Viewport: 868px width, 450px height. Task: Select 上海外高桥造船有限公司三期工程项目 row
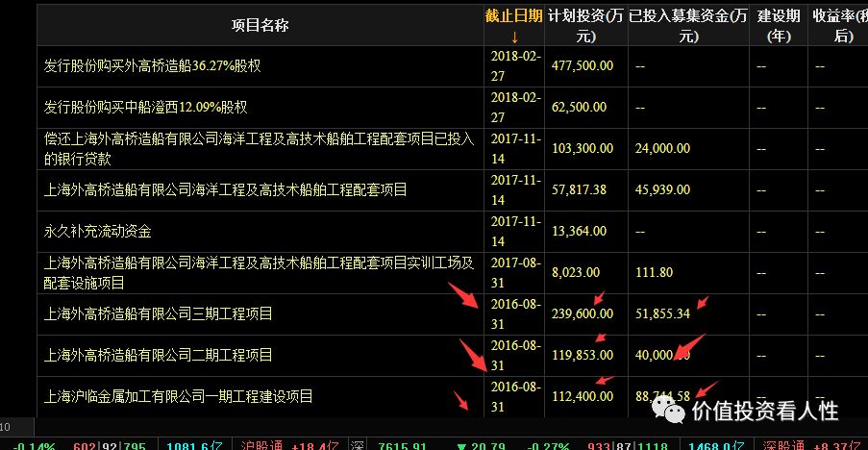pos(453,313)
